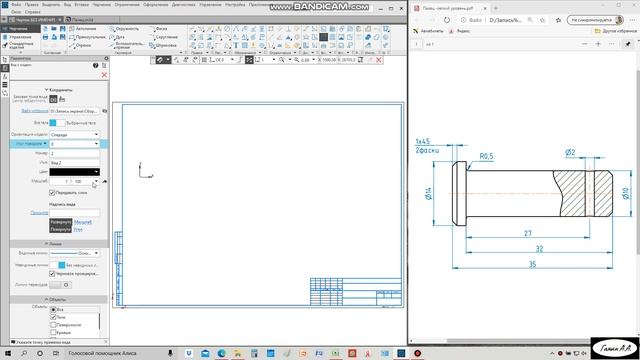Toggle Поверхности checkbox in Объекты list
640x360 pixels.
point(53,325)
